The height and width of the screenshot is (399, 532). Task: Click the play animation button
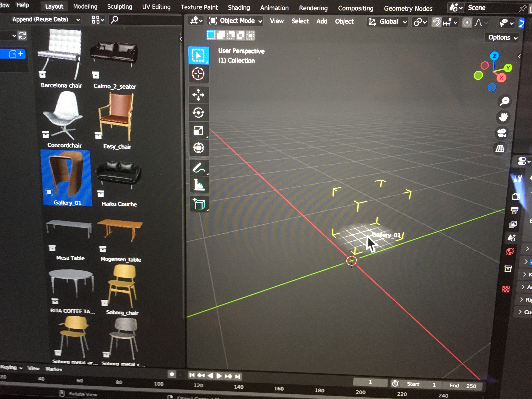click(219, 376)
